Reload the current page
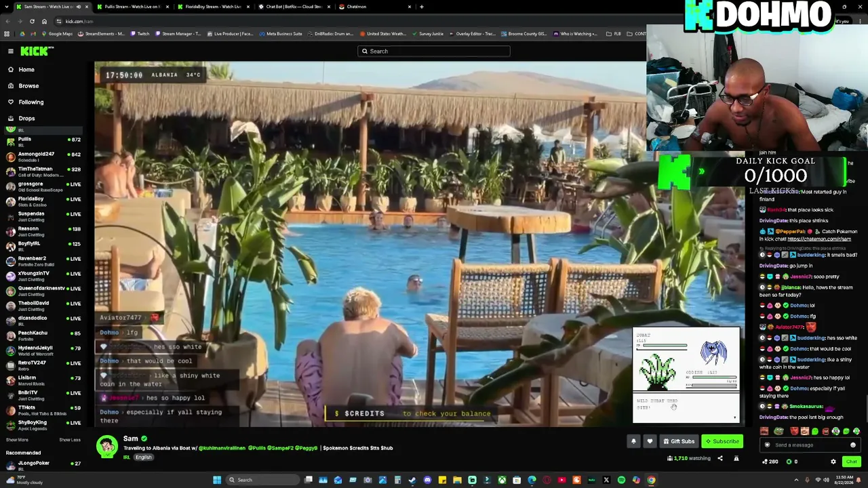 click(x=32, y=21)
